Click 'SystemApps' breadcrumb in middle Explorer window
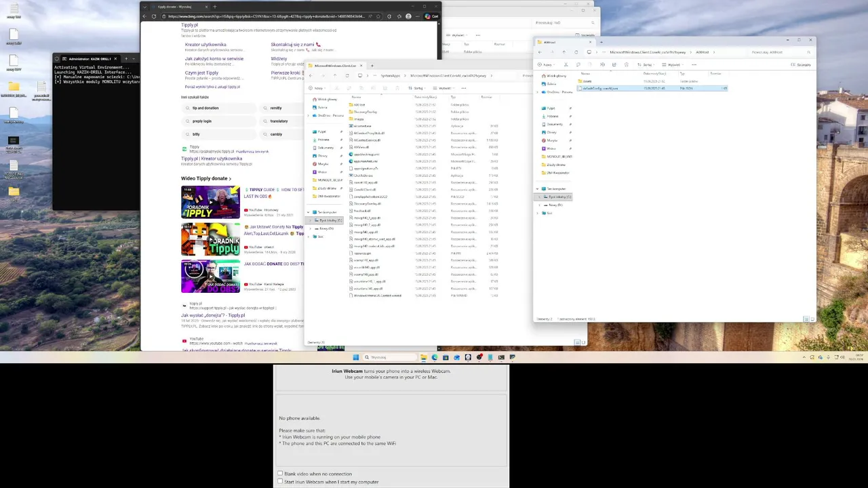868x488 pixels. click(390, 76)
